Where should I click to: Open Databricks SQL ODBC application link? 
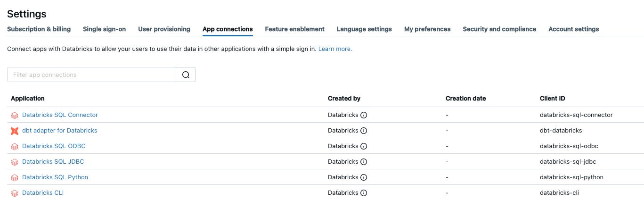[54, 146]
